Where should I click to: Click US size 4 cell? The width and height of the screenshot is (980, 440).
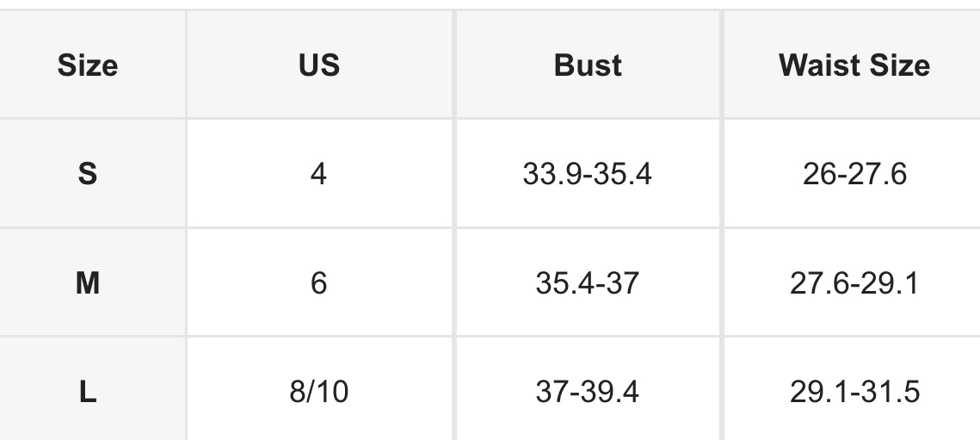[318, 175]
